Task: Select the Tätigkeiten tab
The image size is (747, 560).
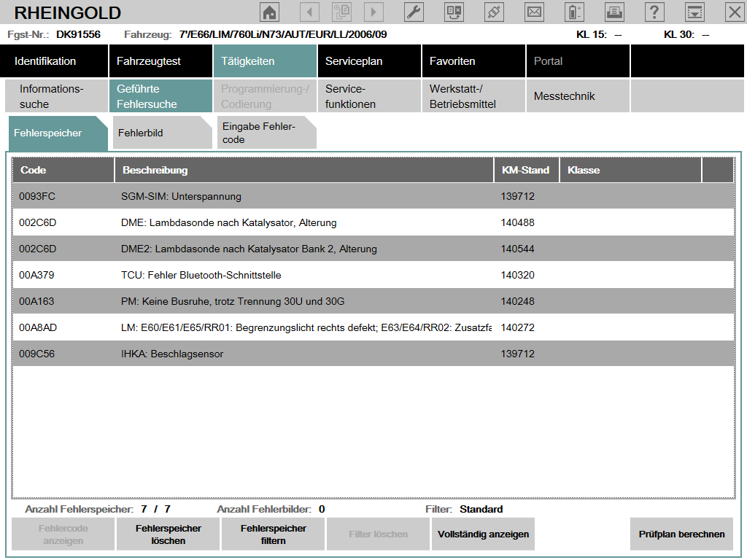Action: [x=265, y=61]
